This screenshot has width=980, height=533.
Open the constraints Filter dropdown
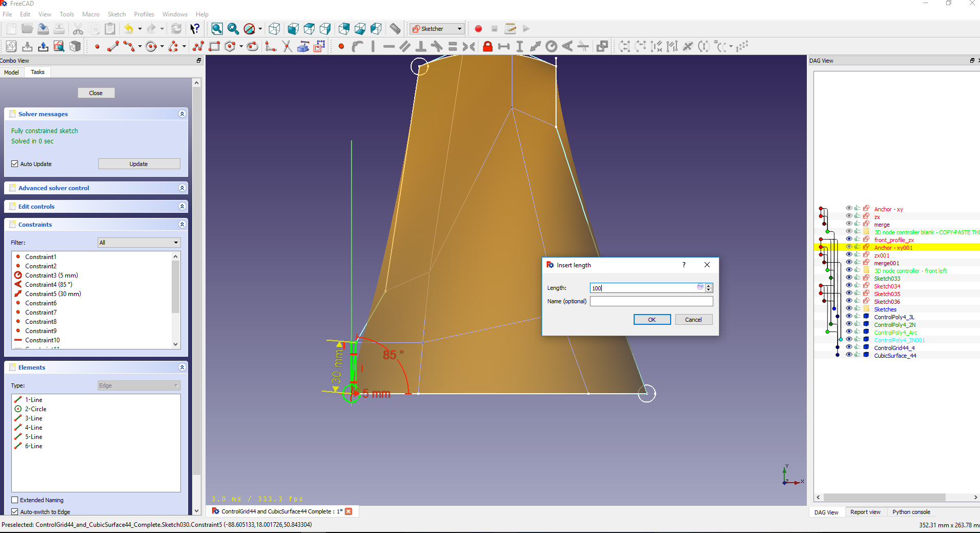tap(139, 243)
